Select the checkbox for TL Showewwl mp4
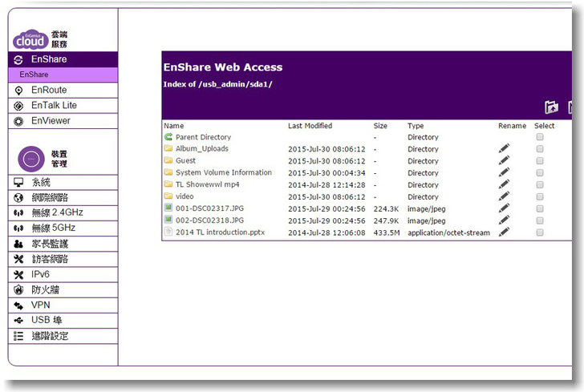Image resolution: width=584 pixels, height=392 pixels. [x=540, y=184]
